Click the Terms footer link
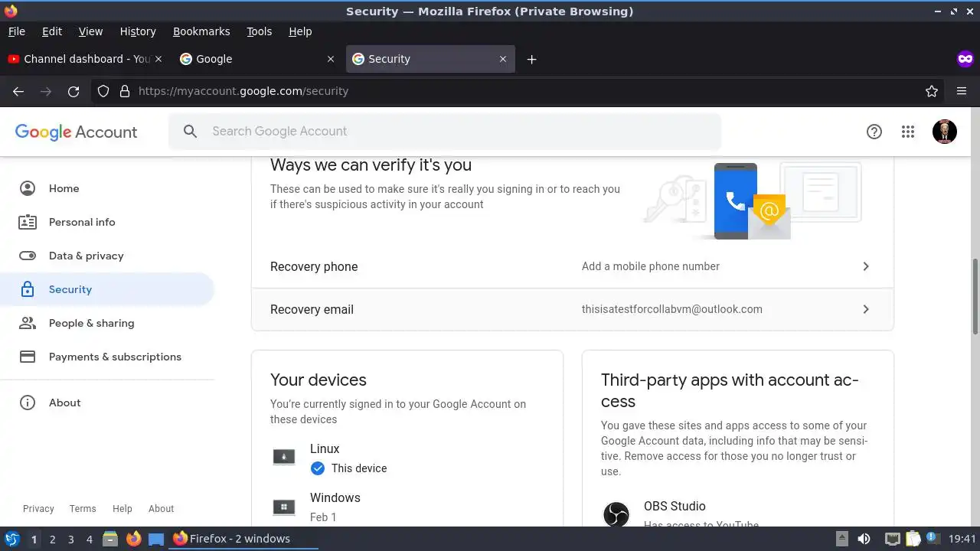Viewport: 980px width, 551px height. pos(83,509)
